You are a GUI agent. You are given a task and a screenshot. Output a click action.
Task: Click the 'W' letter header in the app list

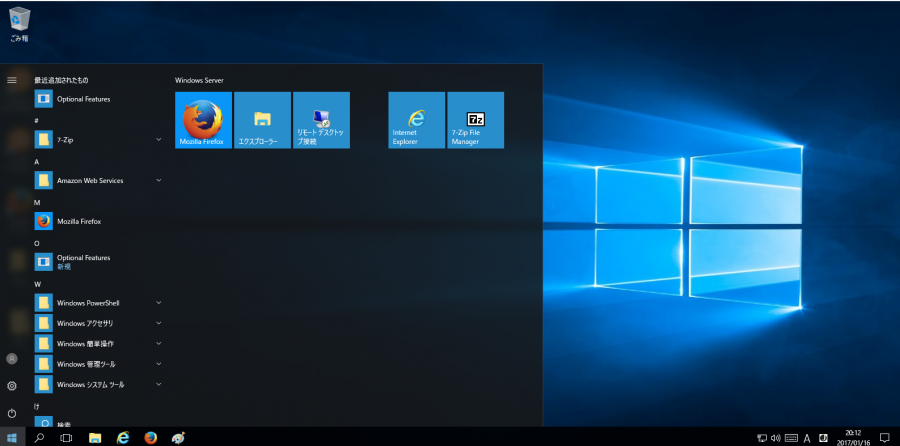click(37, 284)
